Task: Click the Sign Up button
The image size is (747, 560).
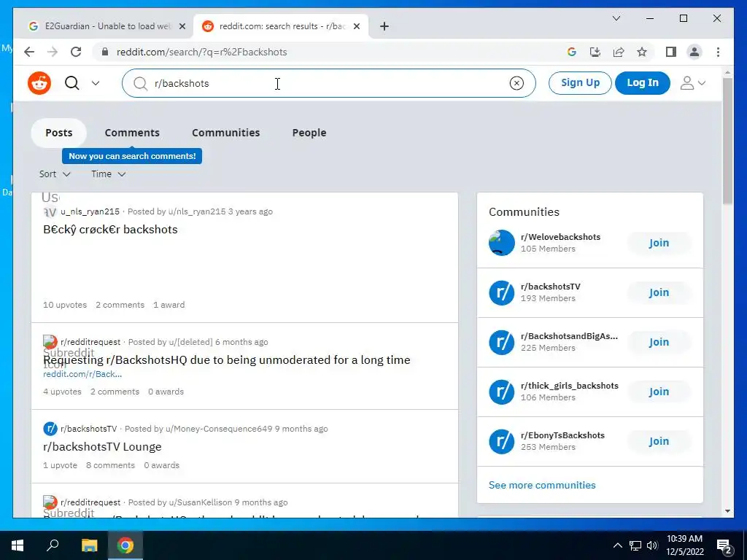Action: tap(580, 83)
